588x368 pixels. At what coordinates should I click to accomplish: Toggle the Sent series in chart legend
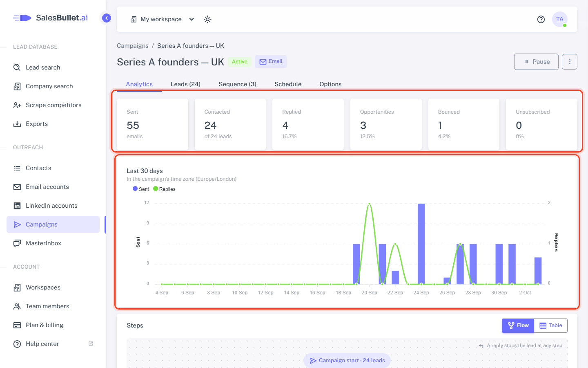point(141,189)
